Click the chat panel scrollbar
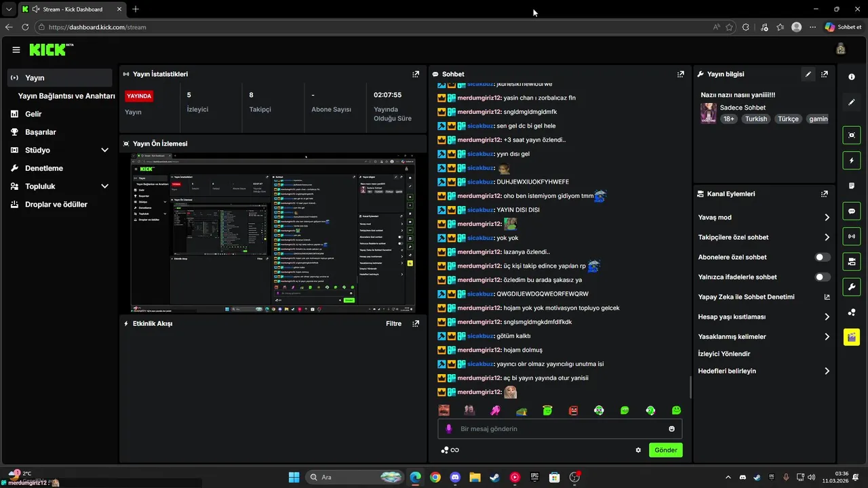Viewport: 868px width, 488px height. (691, 388)
